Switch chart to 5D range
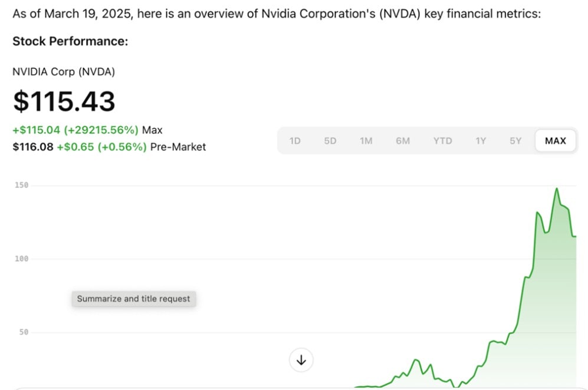 [330, 141]
